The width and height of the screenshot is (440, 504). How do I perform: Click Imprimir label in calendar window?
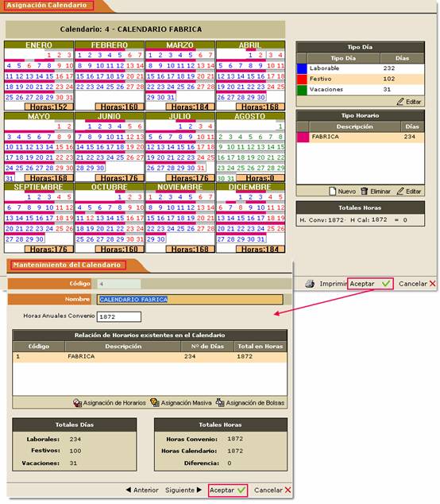click(333, 284)
